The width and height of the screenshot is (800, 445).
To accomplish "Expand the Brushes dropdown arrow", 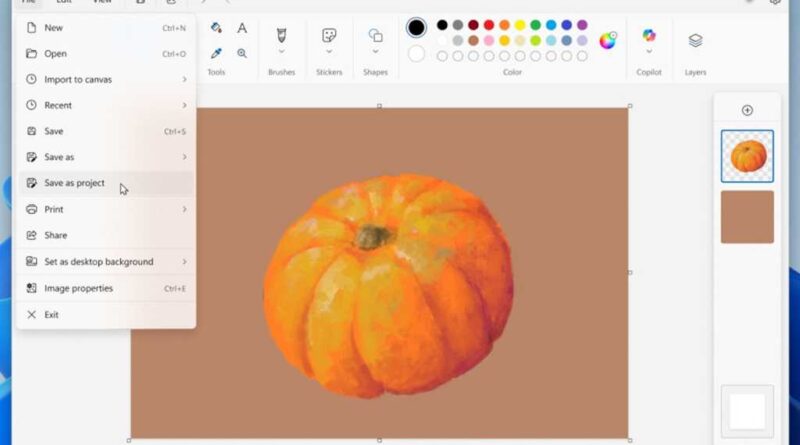I will coord(281,51).
